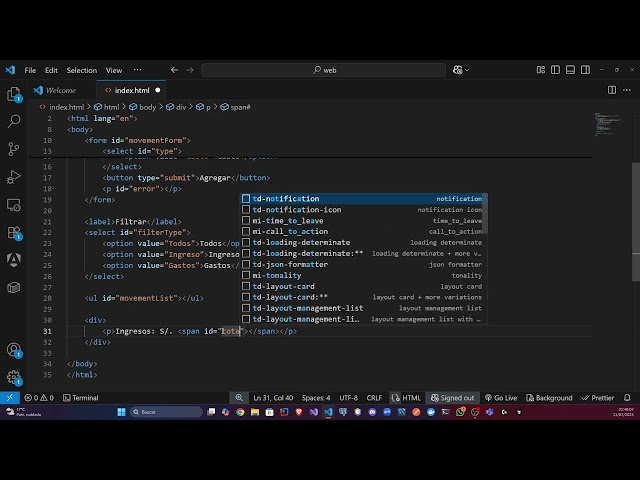Open the notifications bell
This screenshot has height=480, width=640.
tap(627, 398)
